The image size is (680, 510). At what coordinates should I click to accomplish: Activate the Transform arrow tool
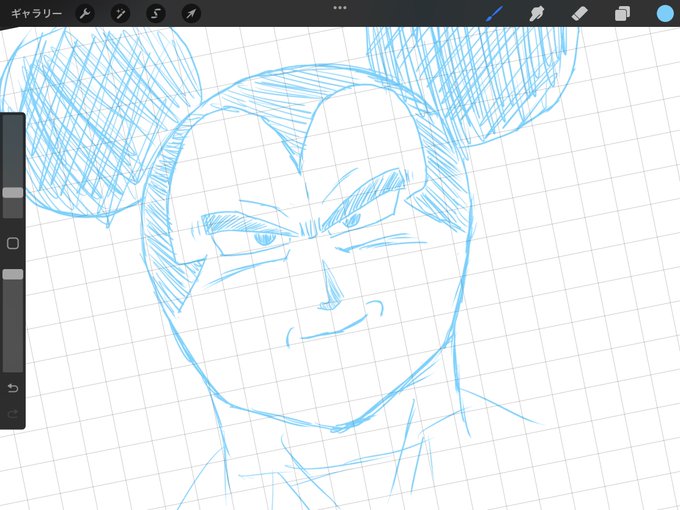point(191,14)
